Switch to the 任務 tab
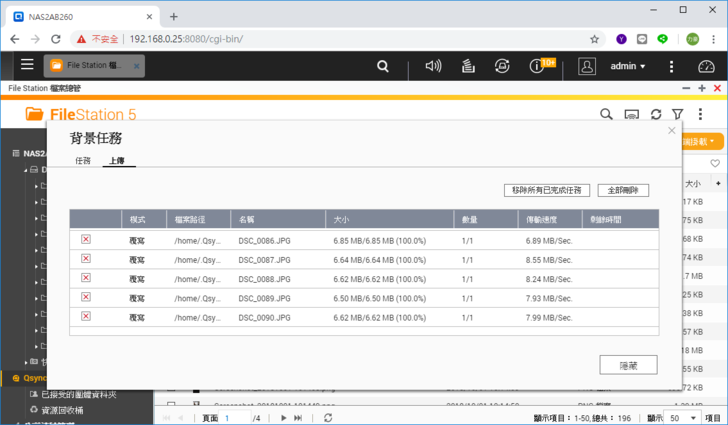The image size is (728, 425). point(82,160)
